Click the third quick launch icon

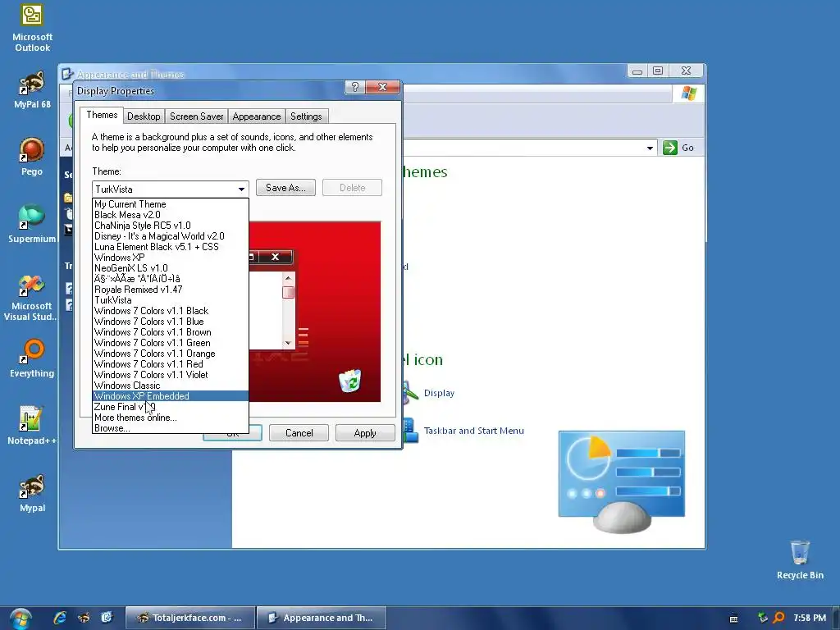pos(107,618)
